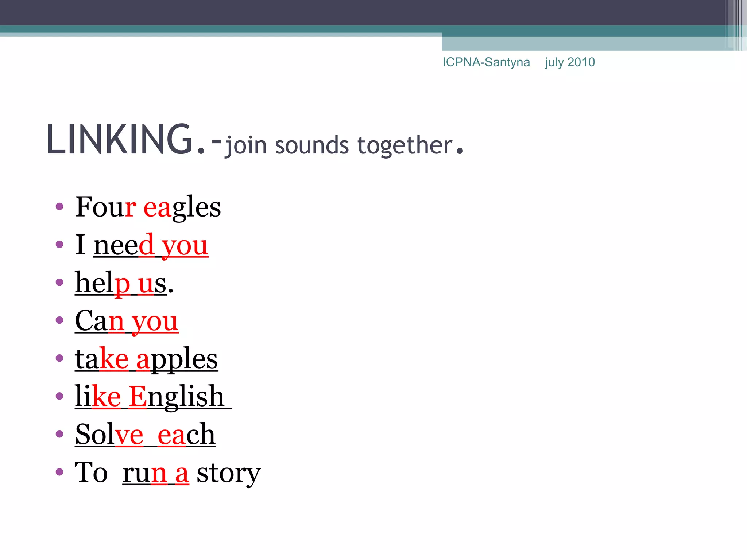The width and height of the screenshot is (747, 560).
Task: Click the underlined 'need you' phrase
Action: pyautogui.click(x=151, y=246)
